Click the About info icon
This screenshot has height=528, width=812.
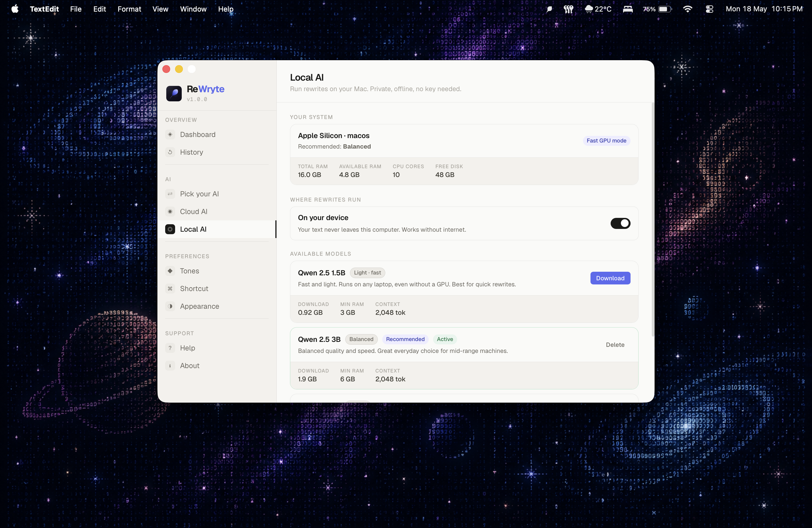tap(170, 366)
